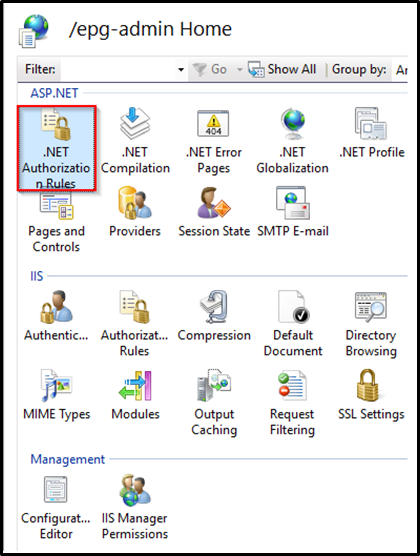Image resolution: width=420 pixels, height=556 pixels.
Task: Select the Default Document icon
Action: [x=293, y=323]
